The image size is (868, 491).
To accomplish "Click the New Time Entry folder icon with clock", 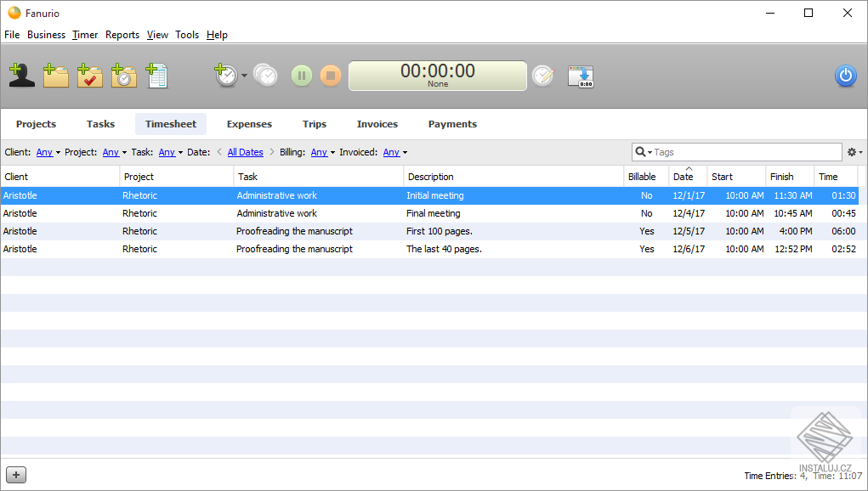I will pyautogui.click(x=123, y=76).
